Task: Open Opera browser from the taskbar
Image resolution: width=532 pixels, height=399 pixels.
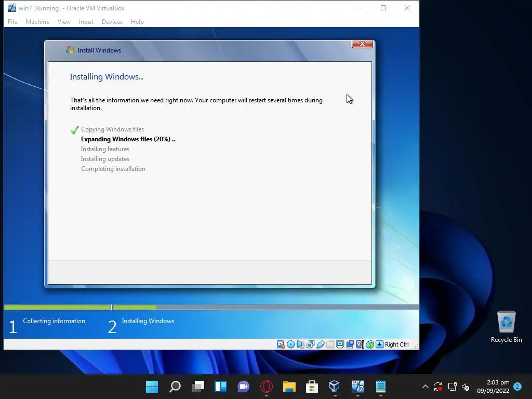Action: [x=267, y=387]
